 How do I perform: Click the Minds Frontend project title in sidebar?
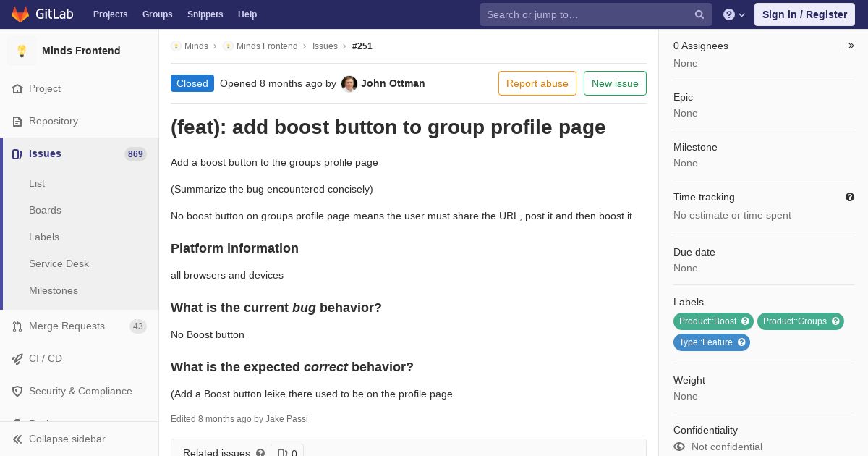click(x=81, y=51)
